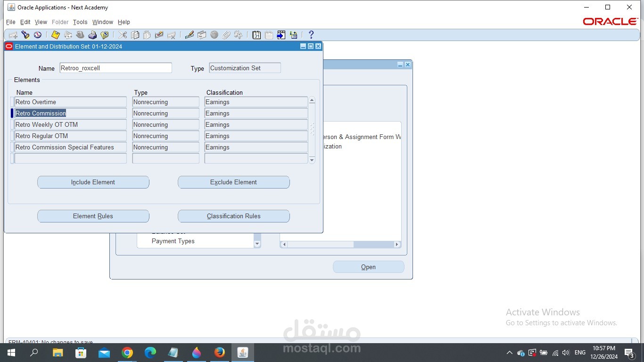Viewport: 644px width, 362px height.
Task: Open the Tools menu
Action: [x=80, y=22]
